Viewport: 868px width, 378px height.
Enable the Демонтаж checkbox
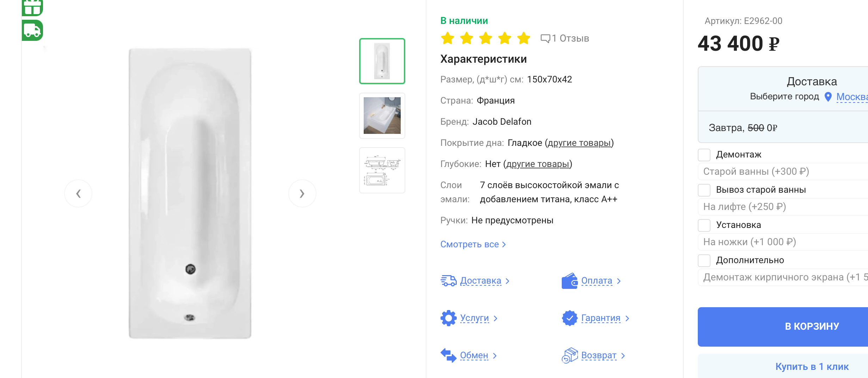704,155
